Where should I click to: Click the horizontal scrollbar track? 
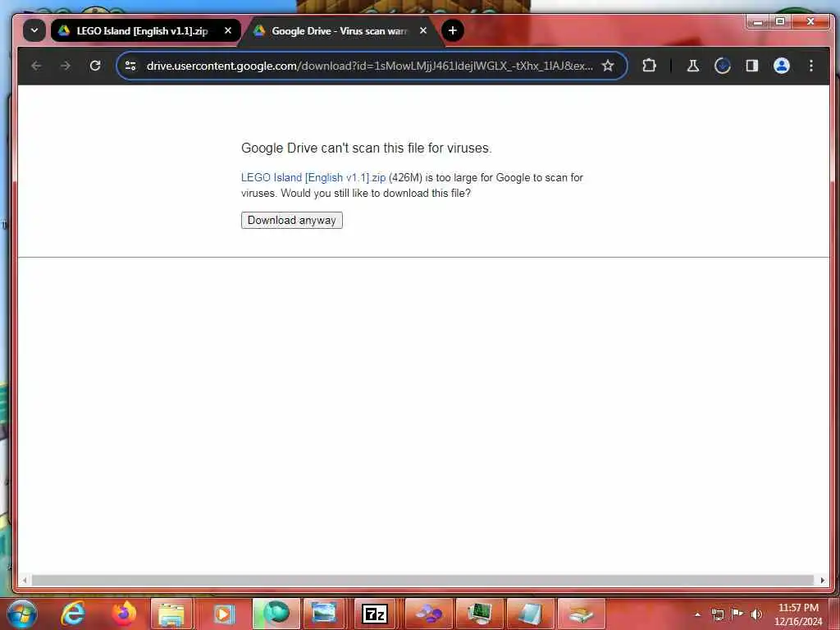pyautogui.click(x=422, y=580)
